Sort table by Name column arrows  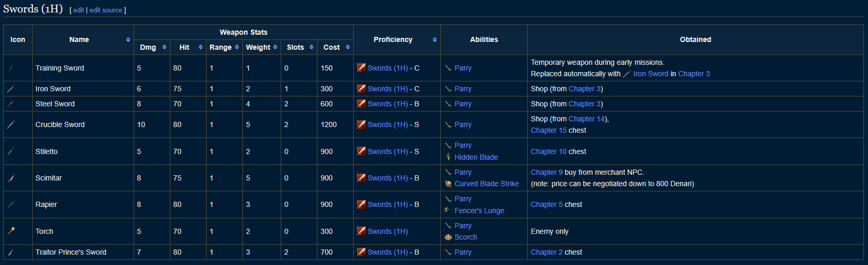128,39
